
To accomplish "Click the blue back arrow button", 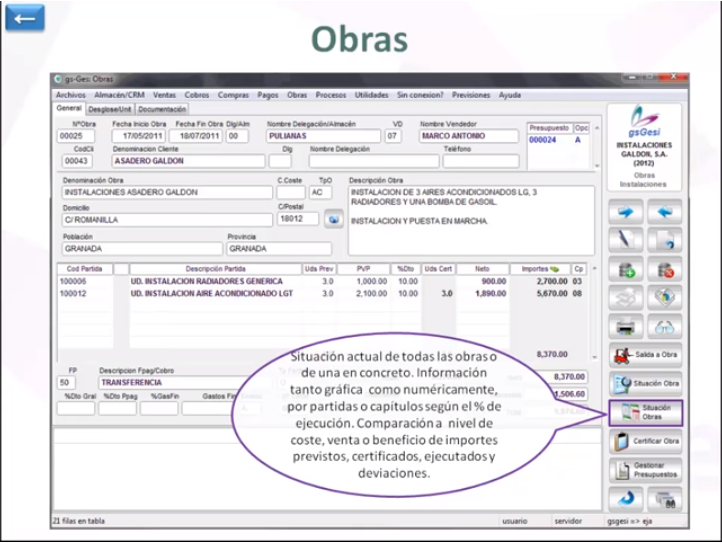I will (x=25, y=18).
